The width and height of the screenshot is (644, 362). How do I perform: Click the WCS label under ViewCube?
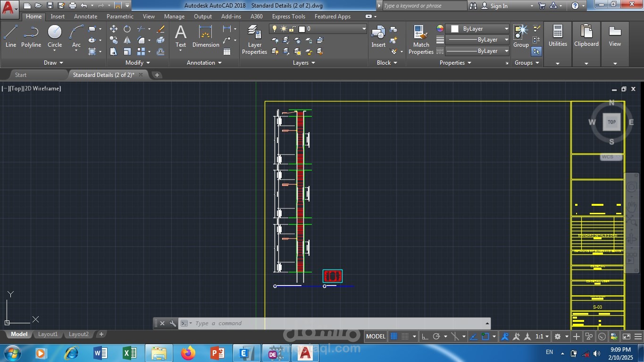point(611,157)
